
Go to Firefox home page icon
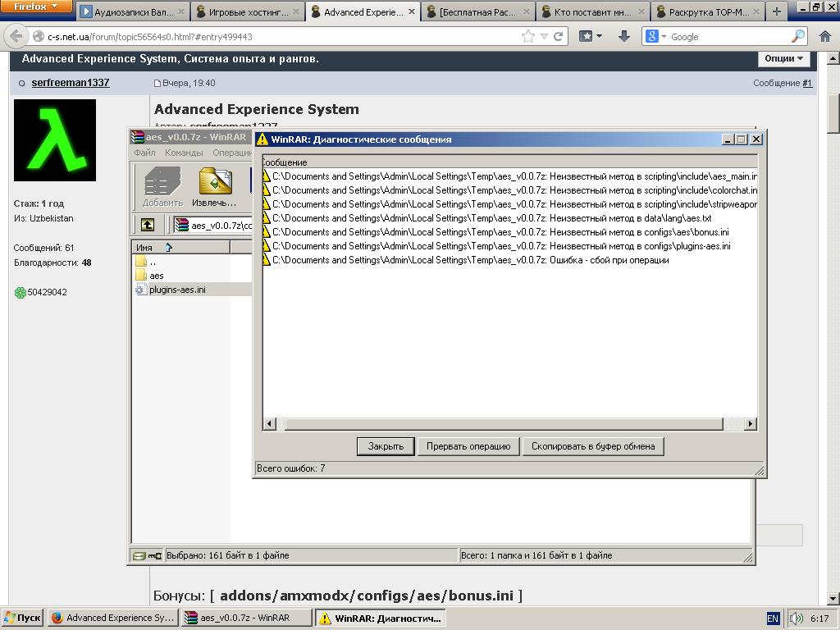825,36
